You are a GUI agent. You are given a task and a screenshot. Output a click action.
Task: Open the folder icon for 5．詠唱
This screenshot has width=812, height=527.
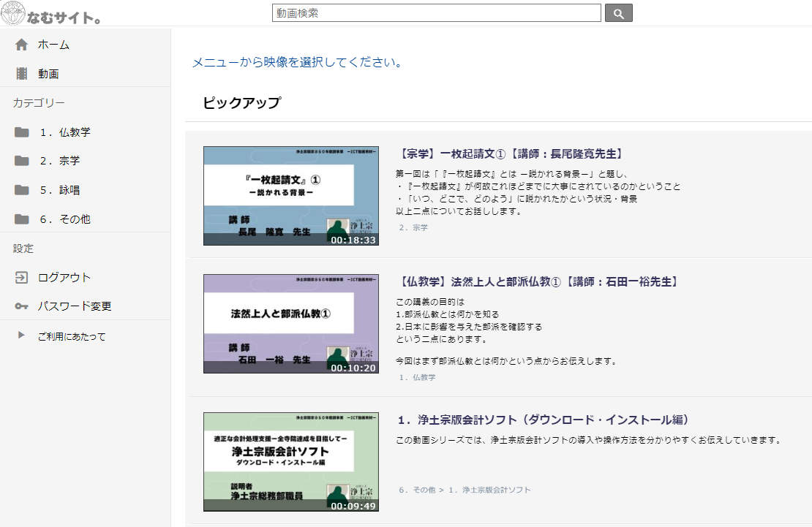click(x=21, y=190)
